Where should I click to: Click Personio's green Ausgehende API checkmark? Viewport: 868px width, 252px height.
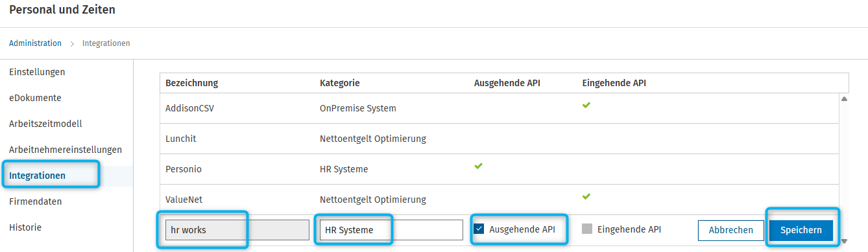(479, 166)
